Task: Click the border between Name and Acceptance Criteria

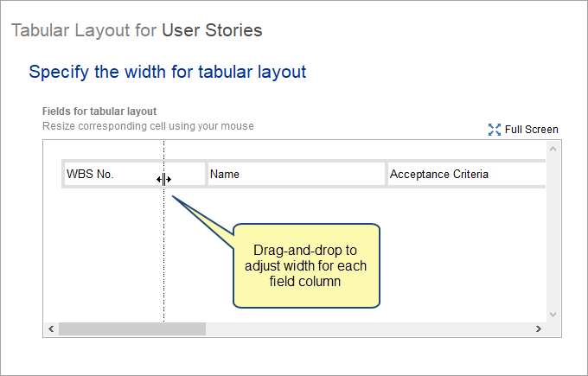Action: pyautogui.click(x=387, y=174)
